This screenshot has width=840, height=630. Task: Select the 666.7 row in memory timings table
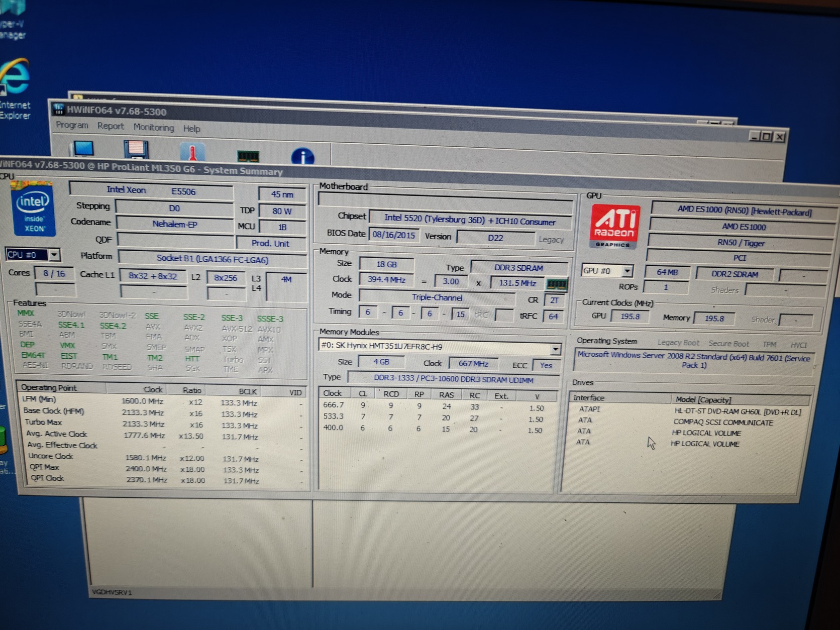click(x=438, y=406)
